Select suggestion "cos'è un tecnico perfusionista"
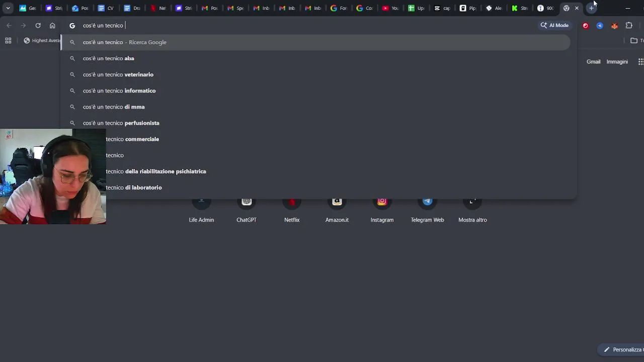644x362 pixels. pyautogui.click(x=315, y=123)
